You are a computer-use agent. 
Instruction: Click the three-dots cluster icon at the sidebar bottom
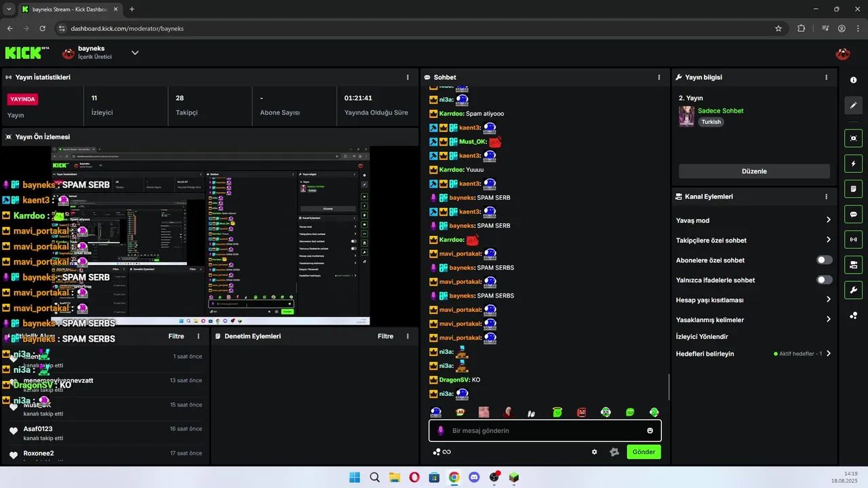point(853,316)
